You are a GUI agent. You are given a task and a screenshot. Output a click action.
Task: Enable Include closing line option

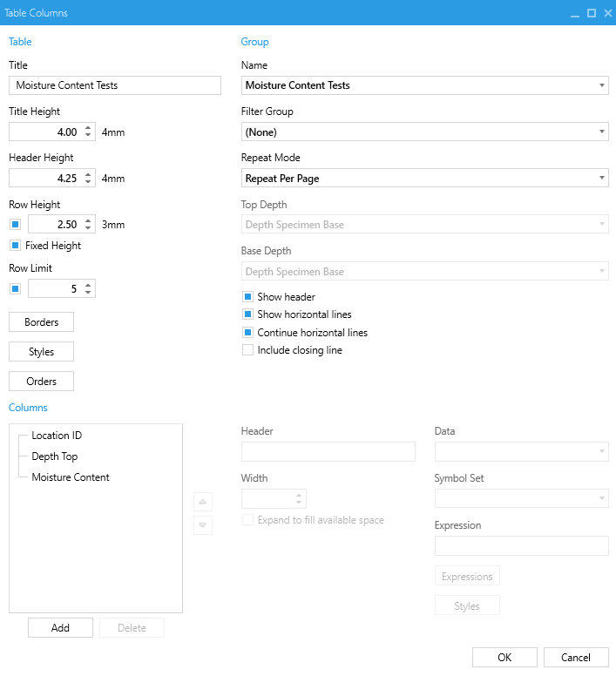[247, 350]
